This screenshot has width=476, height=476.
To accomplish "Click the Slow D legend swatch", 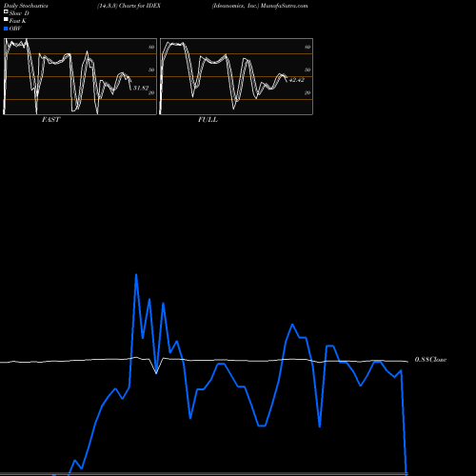I will point(6,12).
